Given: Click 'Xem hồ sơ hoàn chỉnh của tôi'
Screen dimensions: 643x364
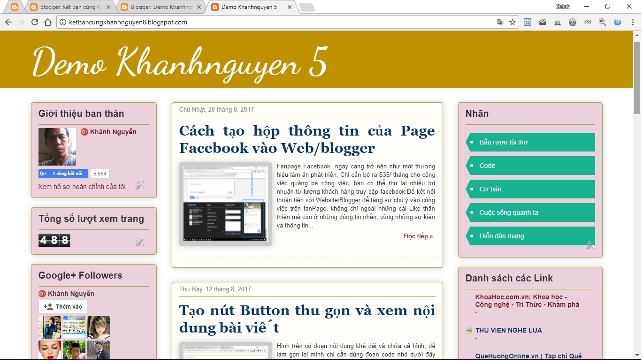Looking at the screenshot, I should tap(82, 186).
